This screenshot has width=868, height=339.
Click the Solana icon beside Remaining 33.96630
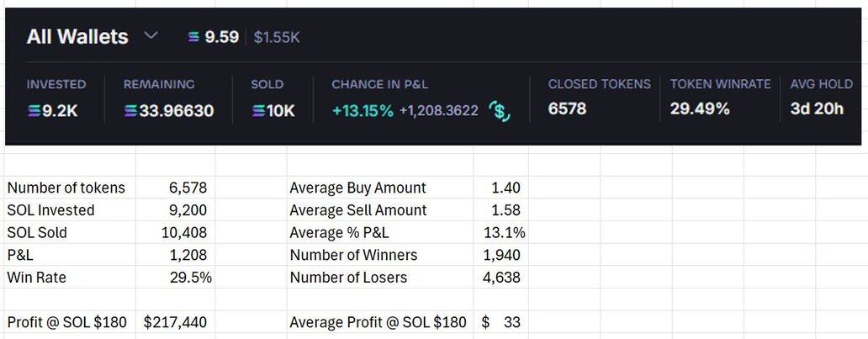[130, 110]
